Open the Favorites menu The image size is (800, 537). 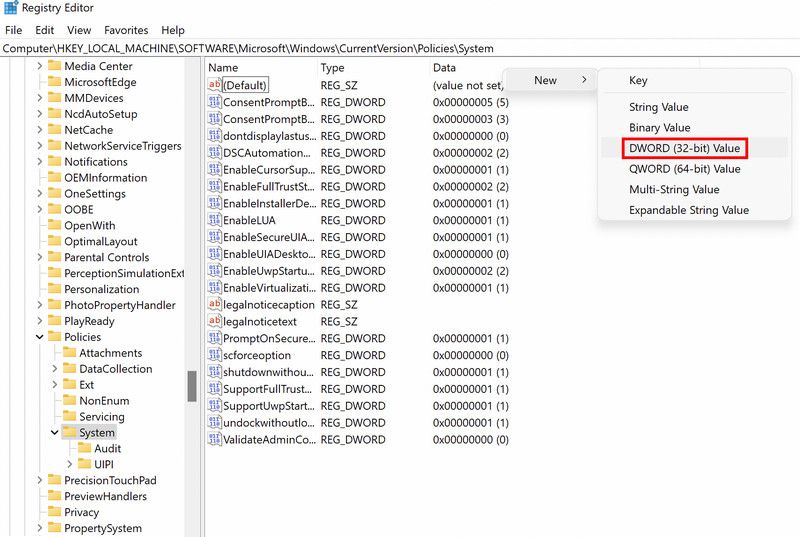[126, 30]
